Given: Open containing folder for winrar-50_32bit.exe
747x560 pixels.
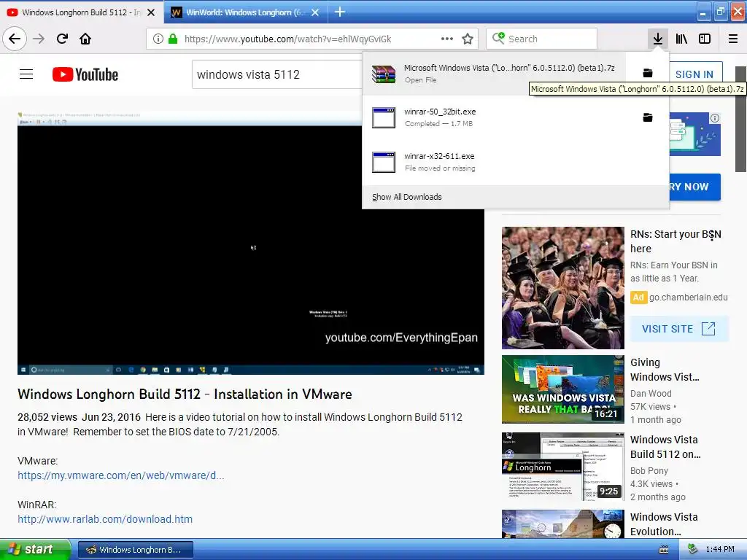Looking at the screenshot, I should [x=648, y=117].
